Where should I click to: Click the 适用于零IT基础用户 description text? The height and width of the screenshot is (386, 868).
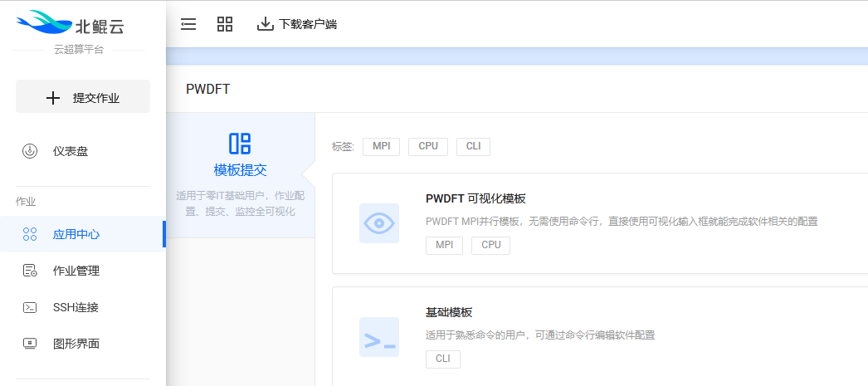(x=241, y=204)
